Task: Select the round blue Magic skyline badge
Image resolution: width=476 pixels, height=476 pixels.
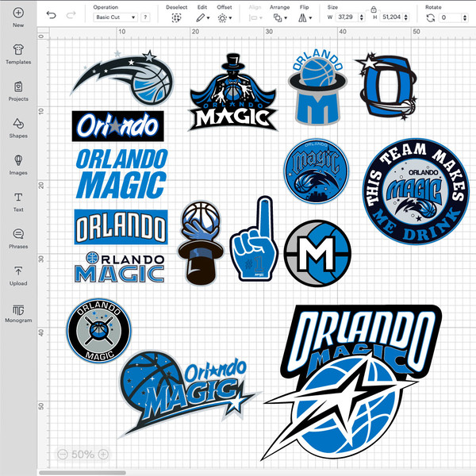Action: pyautogui.click(x=317, y=171)
